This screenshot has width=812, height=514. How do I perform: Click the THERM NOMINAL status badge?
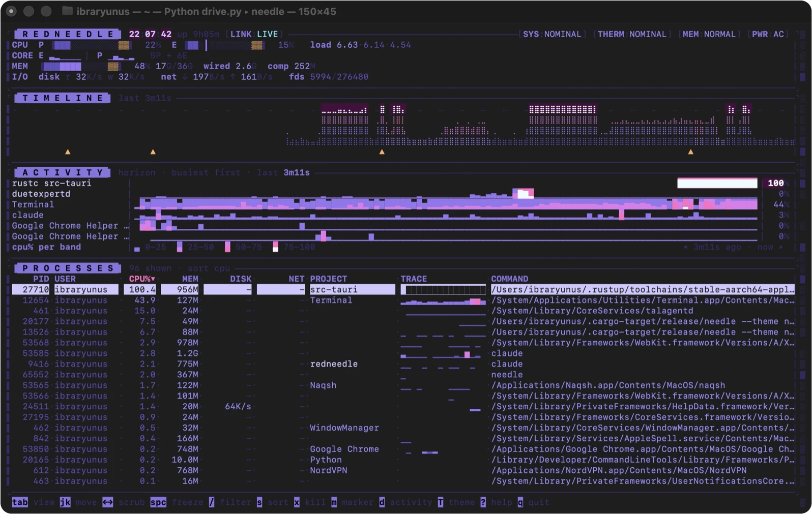click(x=632, y=34)
